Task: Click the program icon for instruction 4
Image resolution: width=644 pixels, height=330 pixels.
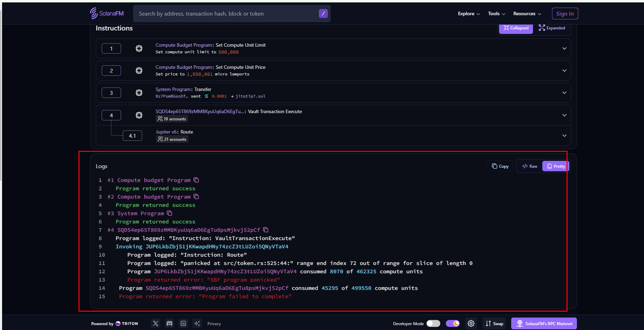Action: click(139, 115)
